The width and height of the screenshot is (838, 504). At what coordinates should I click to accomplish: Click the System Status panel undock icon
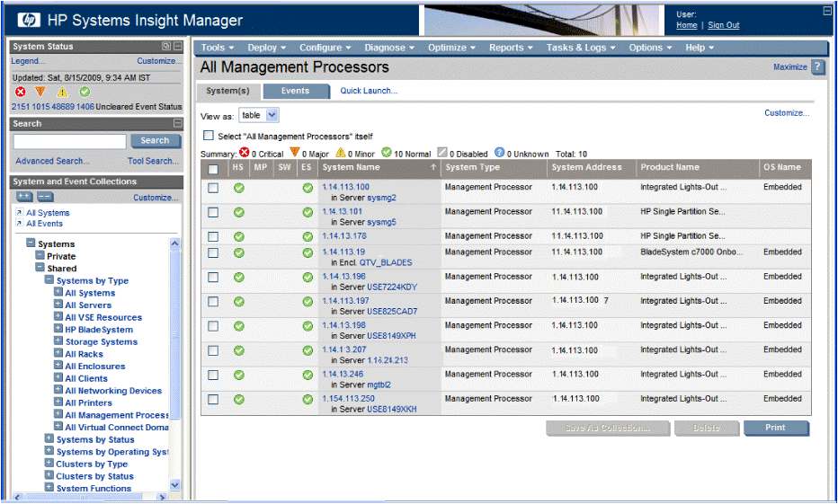click(166, 47)
